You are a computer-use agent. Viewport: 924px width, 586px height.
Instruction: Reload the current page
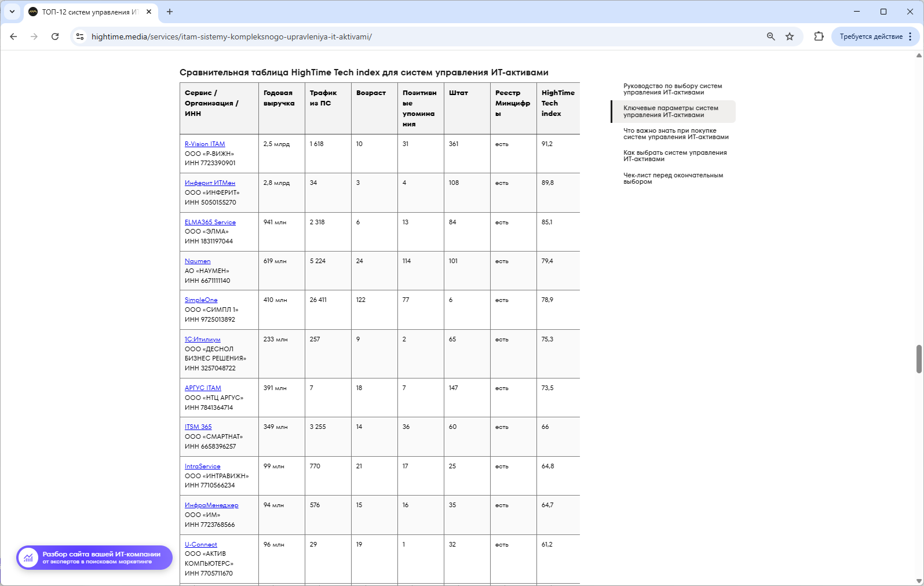55,37
